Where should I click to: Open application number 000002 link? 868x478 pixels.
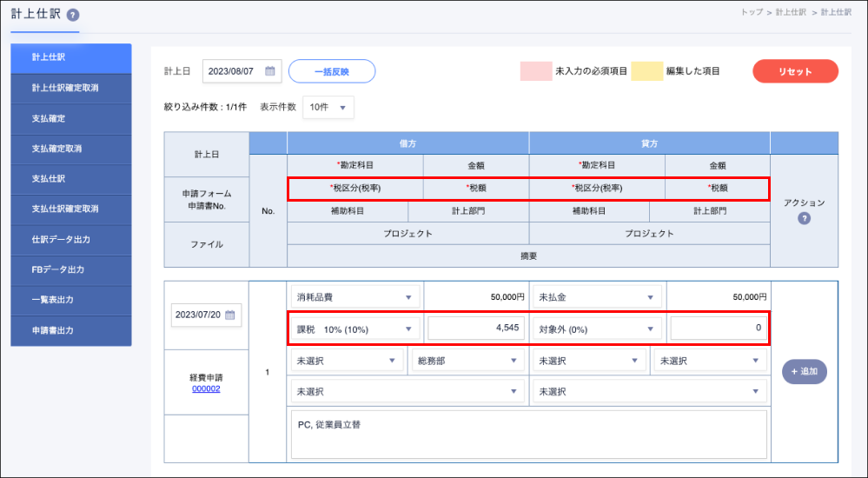click(x=206, y=388)
